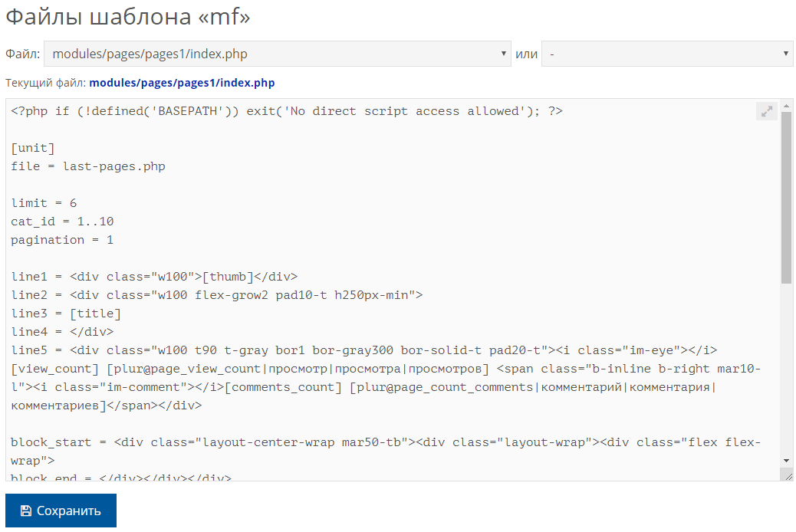This screenshot has height=532, width=796.
Task: Click the 'file = last-pages.php' line
Action: pyautogui.click(x=88, y=166)
